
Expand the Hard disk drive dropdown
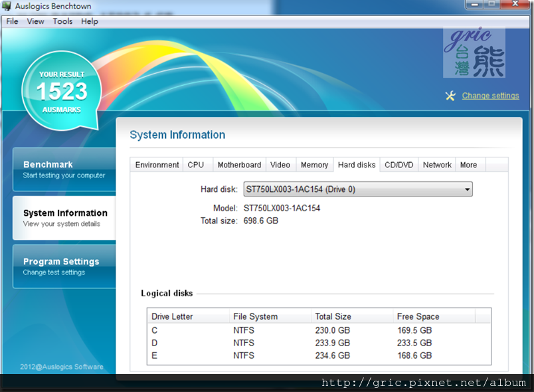coord(358,189)
